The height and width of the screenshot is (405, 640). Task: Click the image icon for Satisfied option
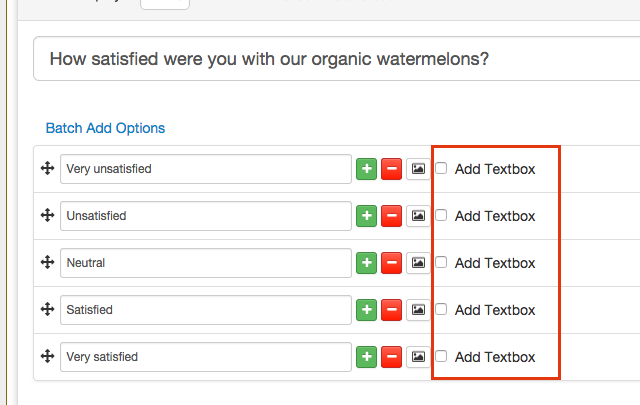pos(418,310)
